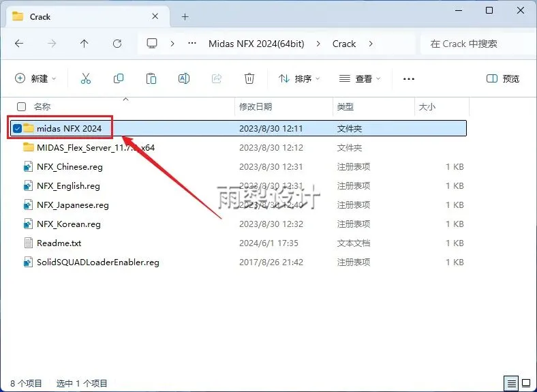Select the Crack window tab
Viewport: 537px width, 392px height.
tap(87, 16)
